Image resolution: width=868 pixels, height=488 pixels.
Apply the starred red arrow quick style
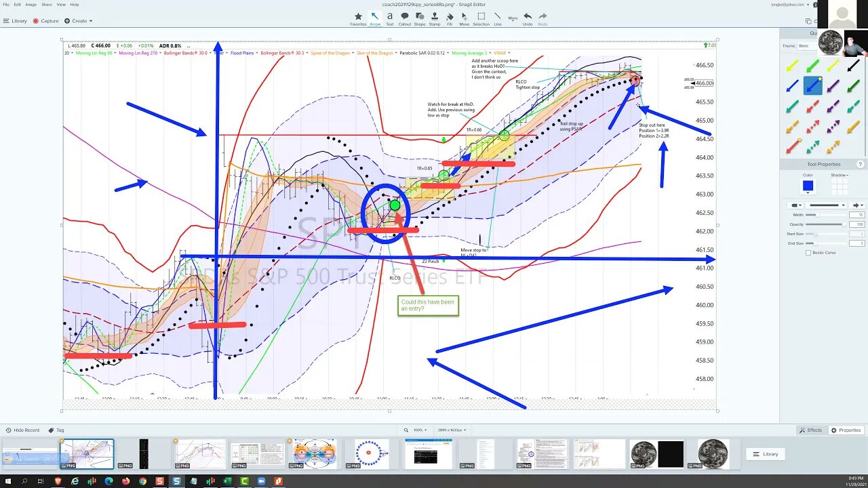click(792, 146)
